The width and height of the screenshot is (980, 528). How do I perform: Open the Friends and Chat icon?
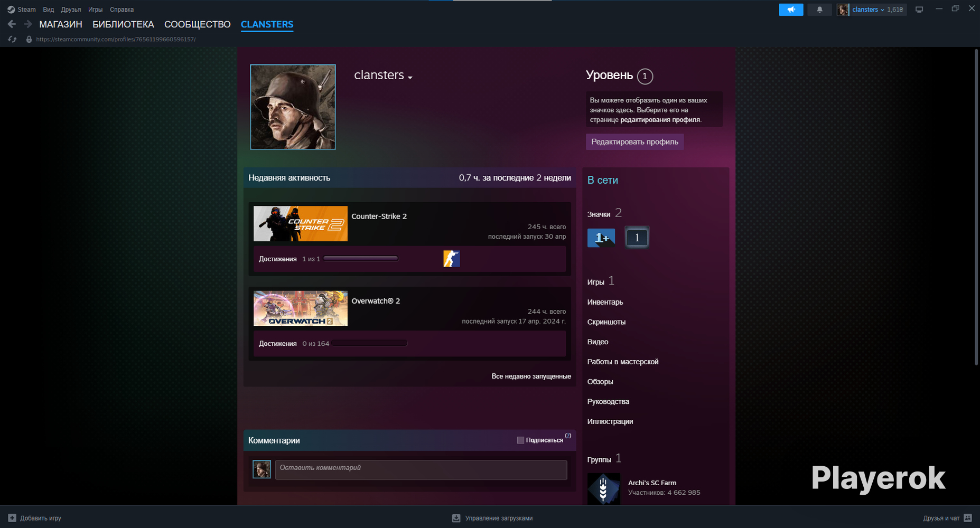point(968,518)
